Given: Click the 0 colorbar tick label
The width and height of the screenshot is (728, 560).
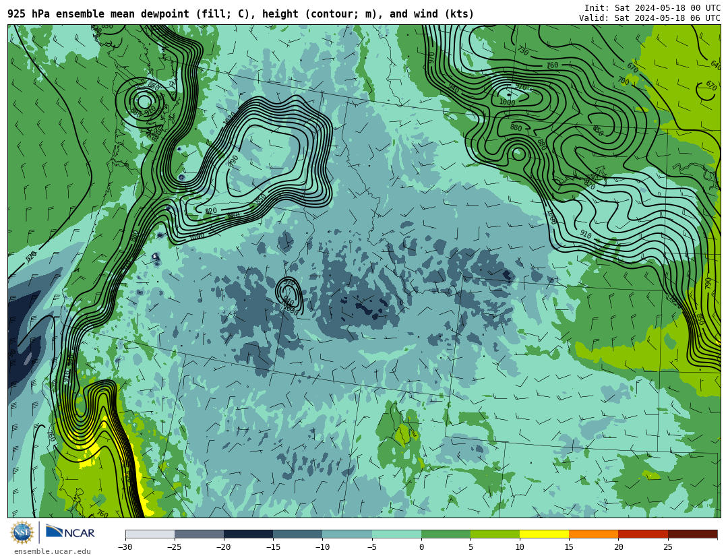Looking at the screenshot, I should [421, 547].
